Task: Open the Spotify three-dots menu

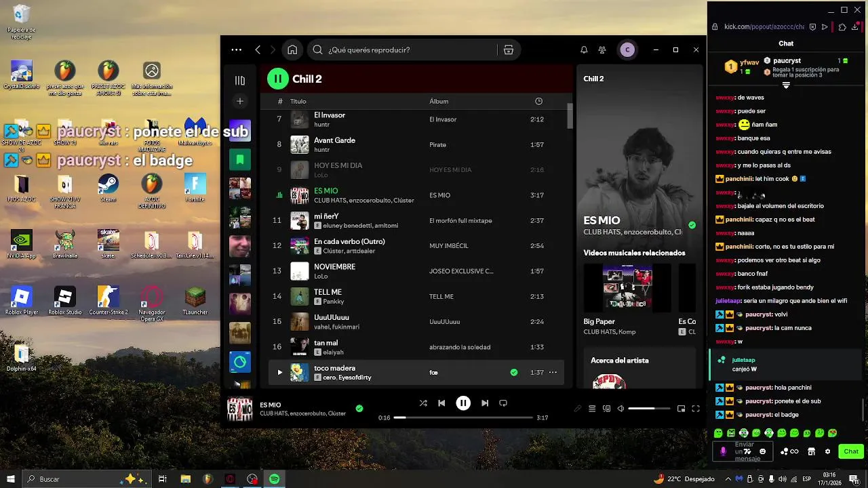Action: pyautogui.click(x=236, y=49)
